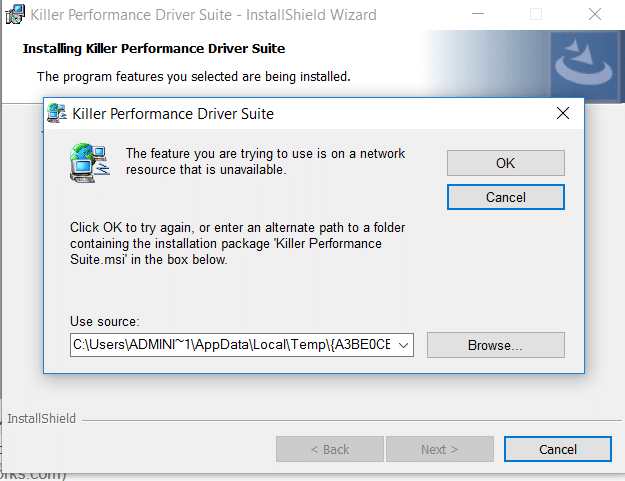The height and width of the screenshot is (481, 625).
Task: Click the Use source label
Action: tap(104, 321)
